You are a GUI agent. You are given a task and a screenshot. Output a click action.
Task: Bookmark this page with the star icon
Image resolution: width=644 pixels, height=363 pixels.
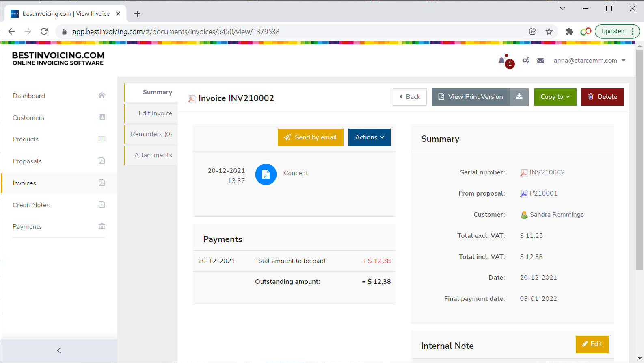tap(549, 32)
